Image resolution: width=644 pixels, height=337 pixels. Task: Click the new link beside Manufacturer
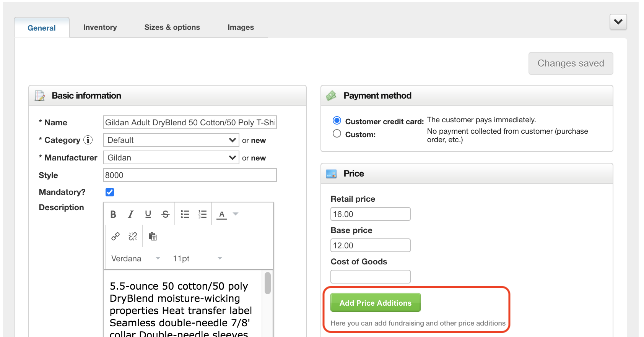pyautogui.click(x=259, y=158)
